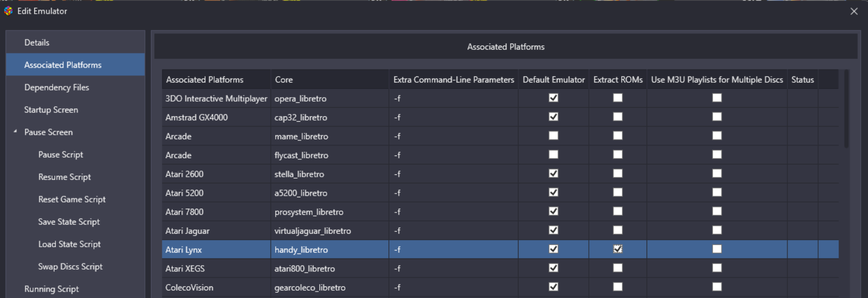This screenshot has height=298, width=868.
Task: Click the virtualjaguar_libretro core cell
Action: coord(330,231)
